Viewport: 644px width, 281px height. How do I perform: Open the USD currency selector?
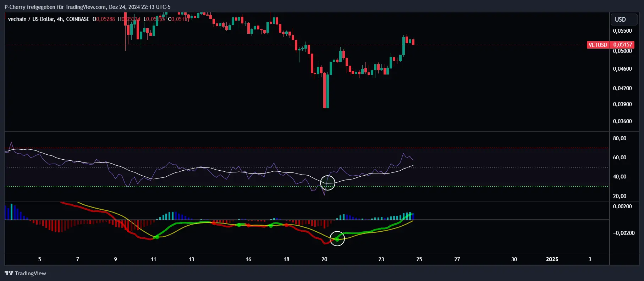point(624,20)
